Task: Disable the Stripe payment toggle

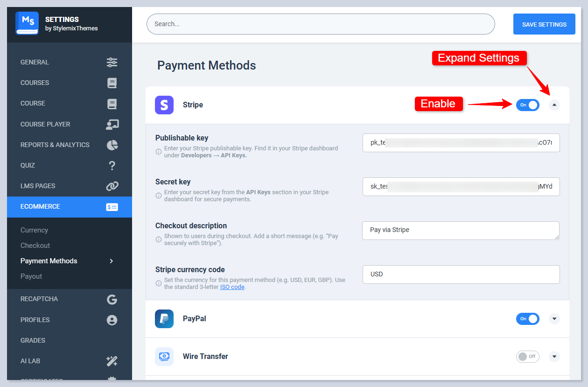Action: [527, 105]
